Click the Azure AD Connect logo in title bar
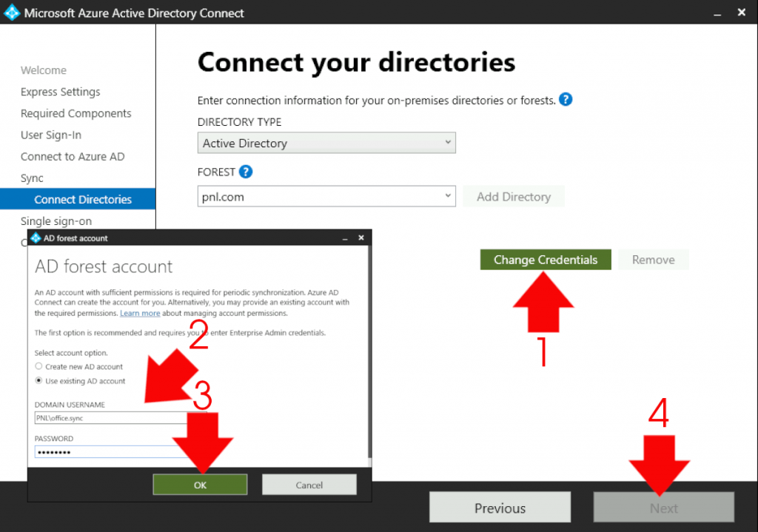This screenshot has width=758, height=532. point(12,12)
